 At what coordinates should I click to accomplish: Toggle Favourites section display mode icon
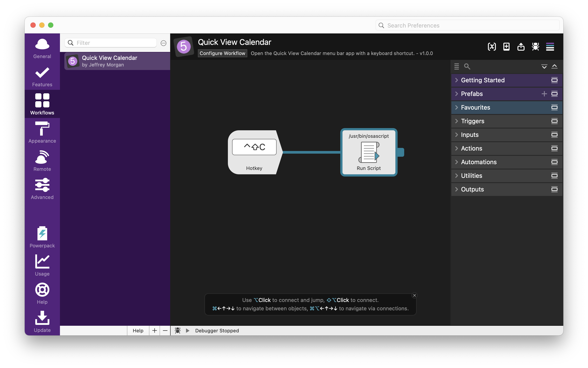pyautogui.click(x=554, y=107)
